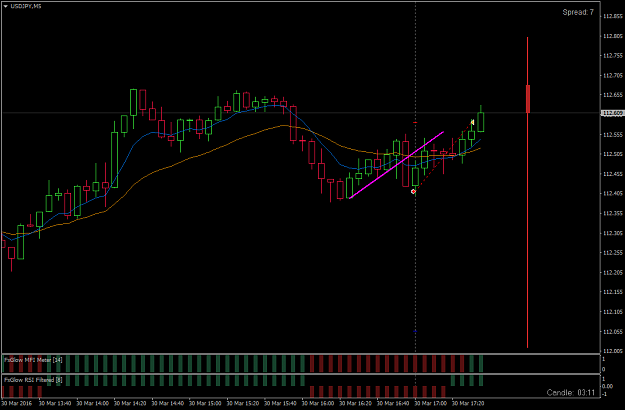Screen dimensions: 625x410
Task: Click the 112.105 price axis label
Action: click(x=613, y=312)
